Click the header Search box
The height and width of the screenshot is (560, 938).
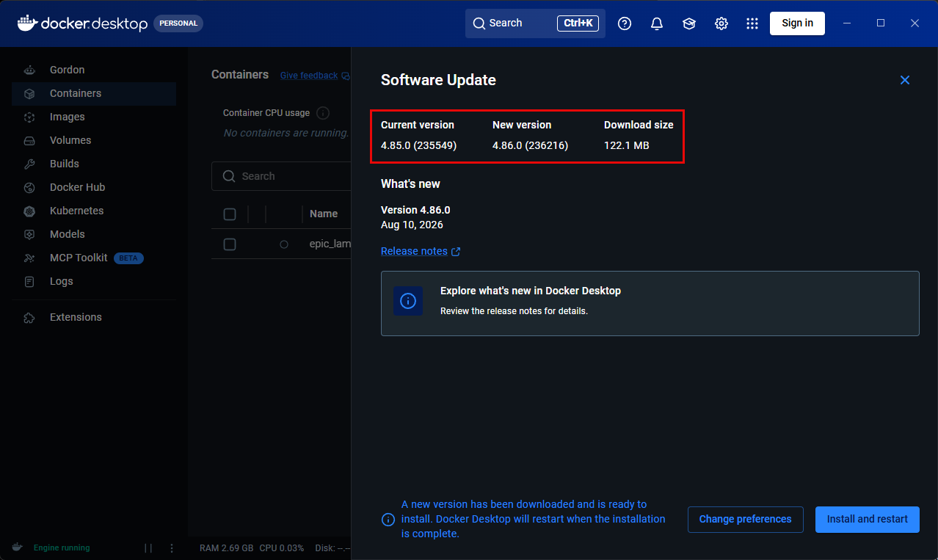535,23
